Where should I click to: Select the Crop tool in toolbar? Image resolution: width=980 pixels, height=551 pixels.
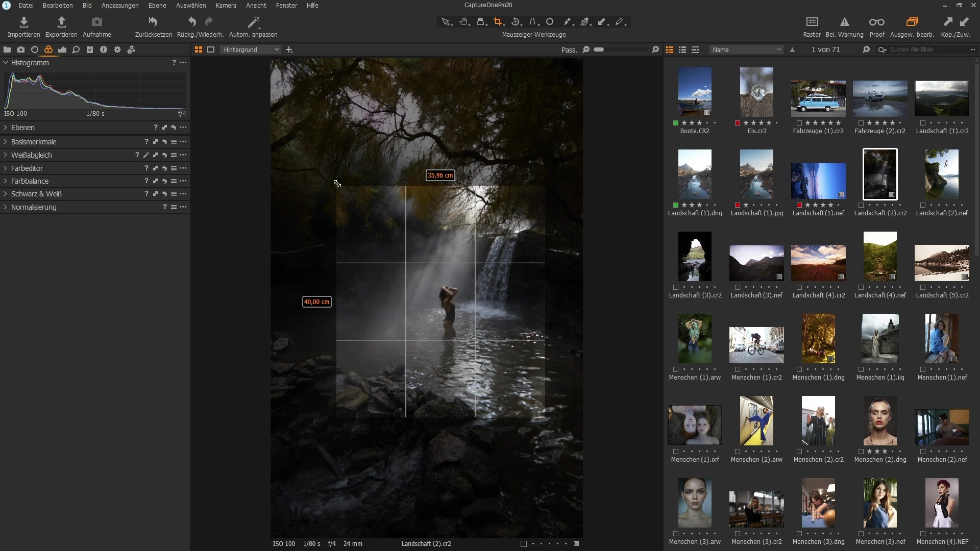point(498,22)
